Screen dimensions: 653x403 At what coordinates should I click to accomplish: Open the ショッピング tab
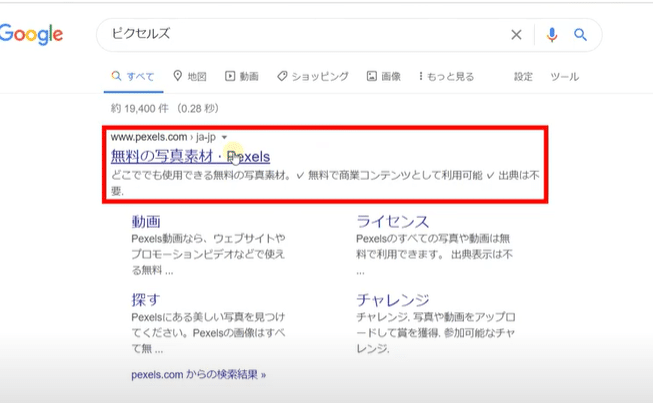point(313,77)
